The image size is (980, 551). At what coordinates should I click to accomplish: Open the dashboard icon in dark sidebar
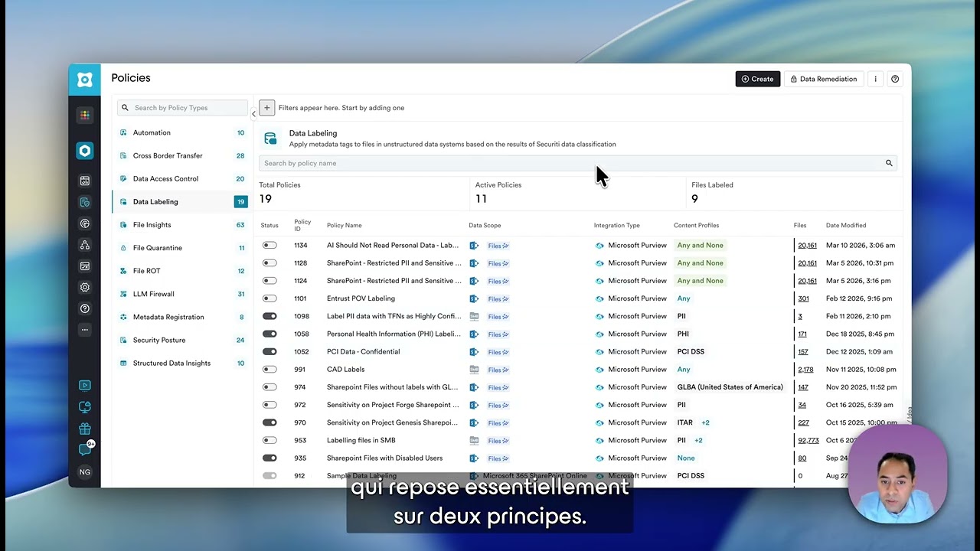click(x=85, y=181)
